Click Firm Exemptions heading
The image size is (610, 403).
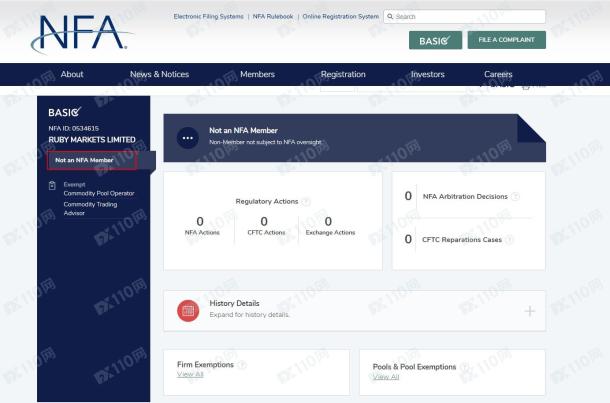coord(205,365)
